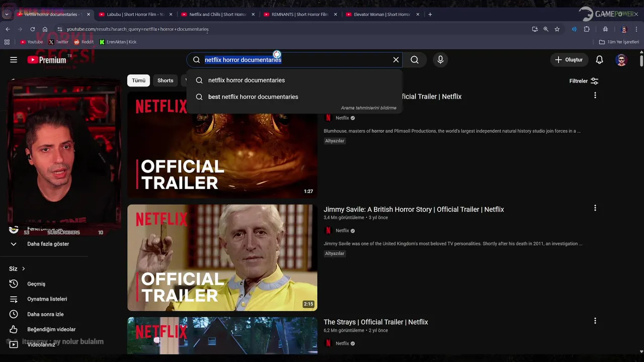Open Daha sonra izle in sidebar
This screenshot has height=362, width=644.
(45, 314)
